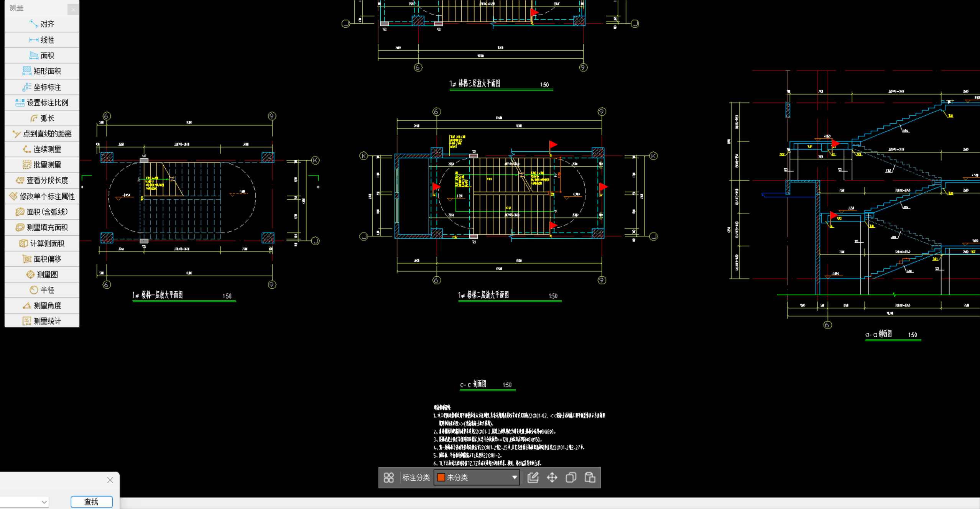Click the copy icon in bottom toolbar
This screenshot has width=980, height=509.
571,478
